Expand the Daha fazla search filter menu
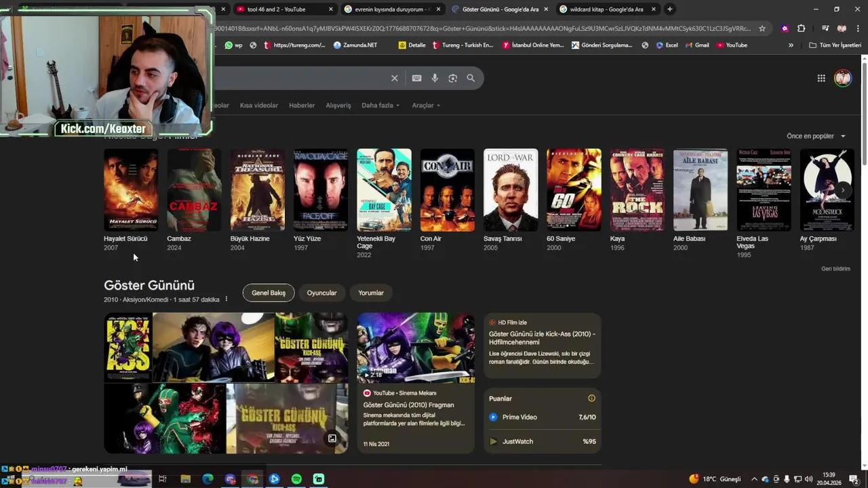The image size is (868, 488). click(x=380, y=105)
